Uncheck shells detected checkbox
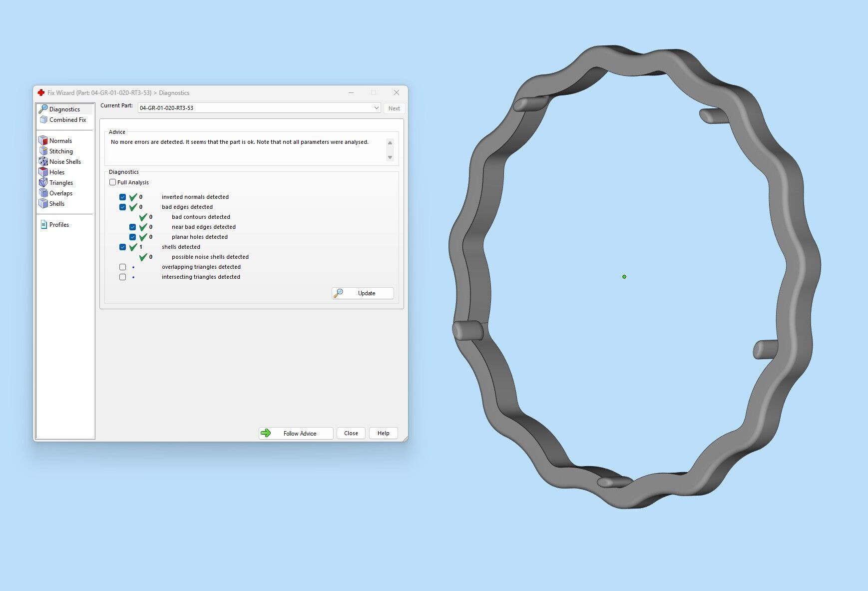The height and width of the screenshot is (591, 868). (x=123, y=247)
